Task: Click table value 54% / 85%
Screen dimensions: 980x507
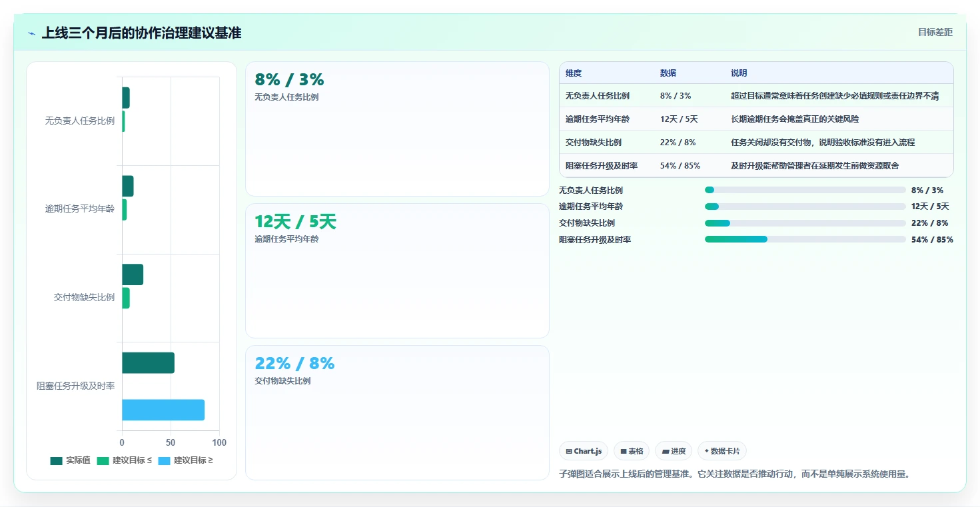Action: click(x=680, y=165)
